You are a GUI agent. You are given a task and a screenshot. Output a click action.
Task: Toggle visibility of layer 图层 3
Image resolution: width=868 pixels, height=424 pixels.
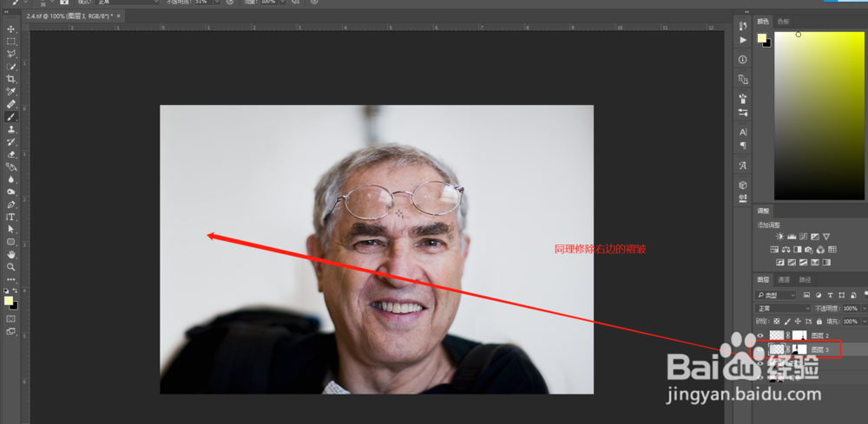760,349
